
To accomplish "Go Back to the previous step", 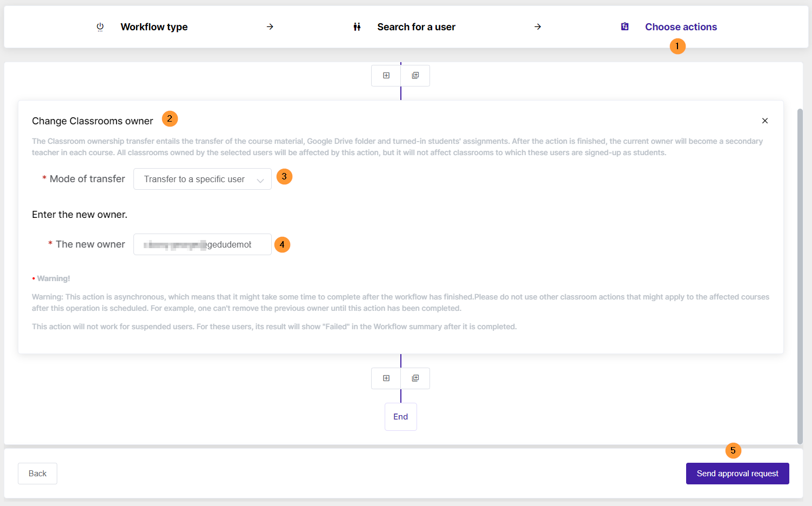I will pyautogui.click(x=37, y=474).
